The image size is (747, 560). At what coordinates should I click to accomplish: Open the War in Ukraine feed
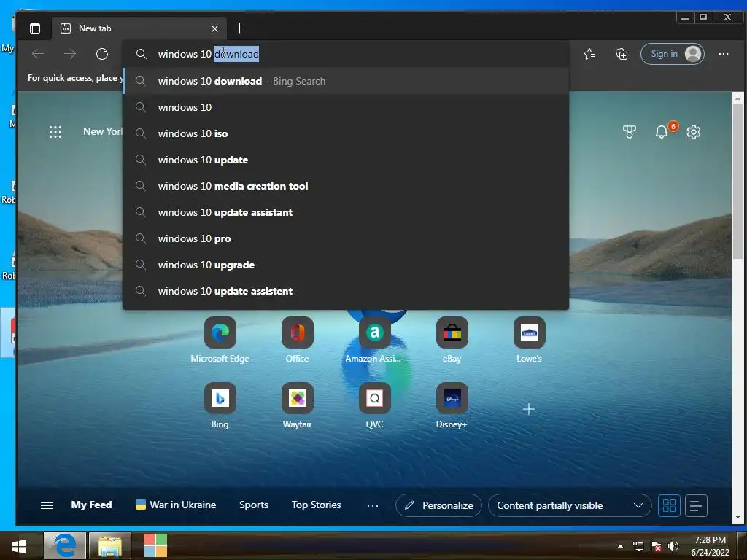[176, 505]
